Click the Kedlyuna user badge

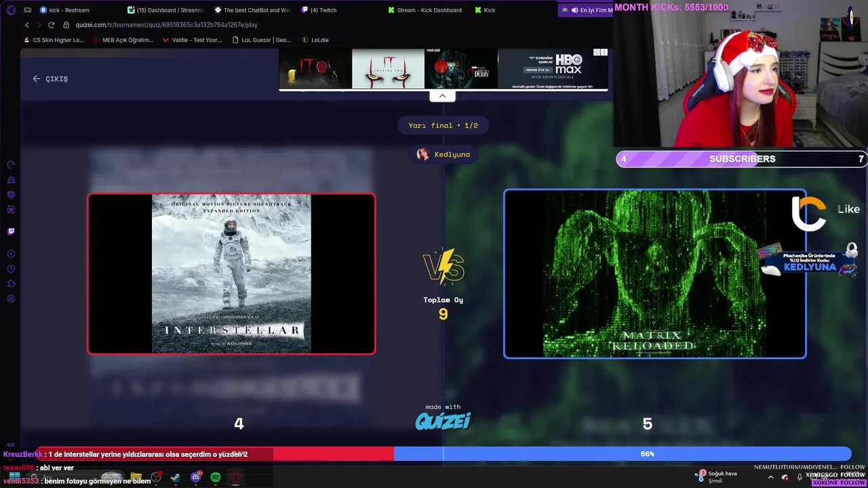click(443, 155)
